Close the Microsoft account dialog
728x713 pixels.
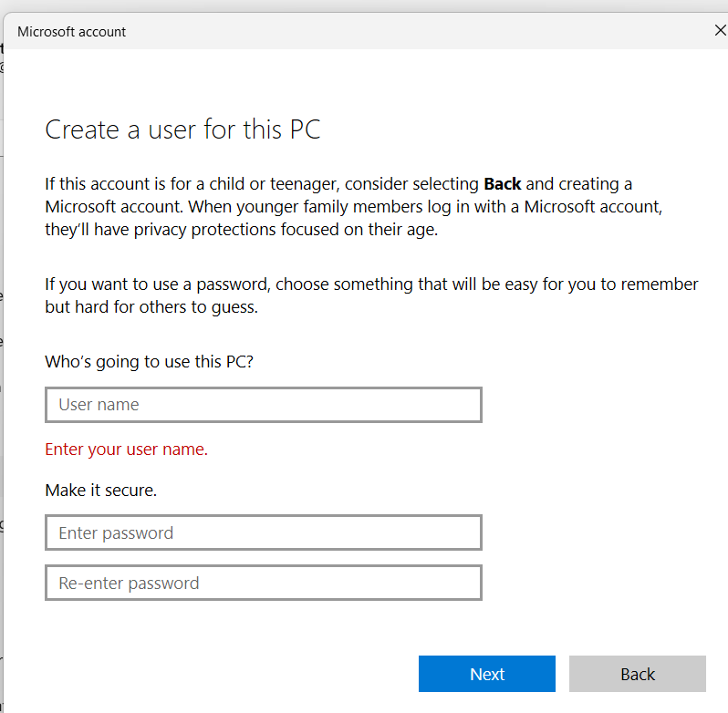click(x=720, y=31)
